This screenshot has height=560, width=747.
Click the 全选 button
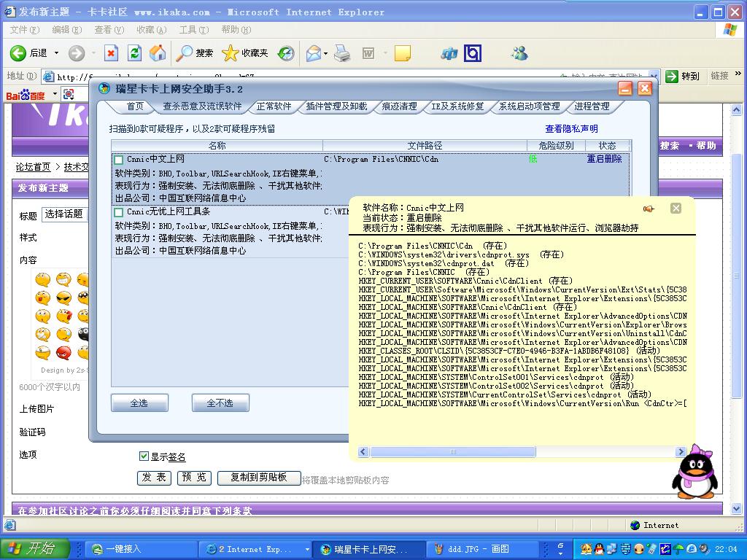[x=139, y=402]
